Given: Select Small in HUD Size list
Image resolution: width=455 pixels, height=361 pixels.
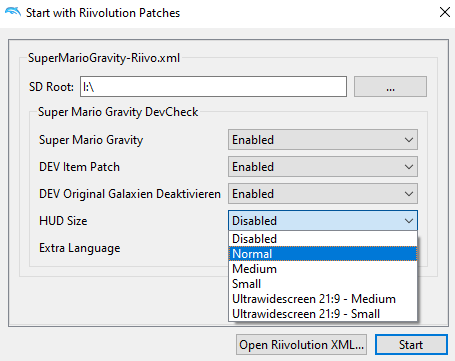Looking at the screenshot, I should pos(323,284).
